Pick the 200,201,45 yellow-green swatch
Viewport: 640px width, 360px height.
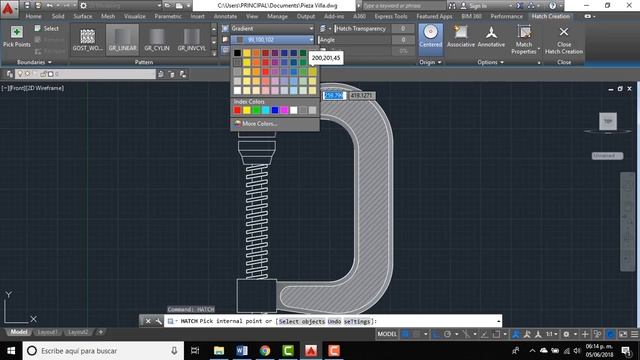[x=313, y=72]
